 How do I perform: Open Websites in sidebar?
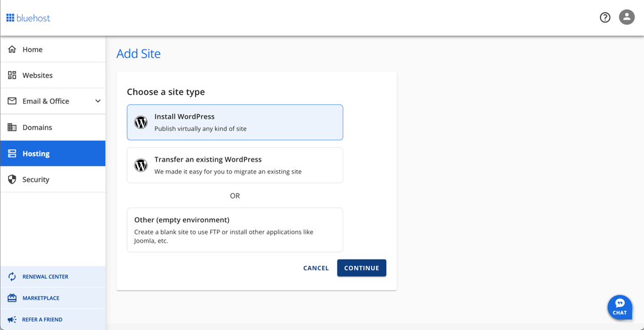[53, 75]
